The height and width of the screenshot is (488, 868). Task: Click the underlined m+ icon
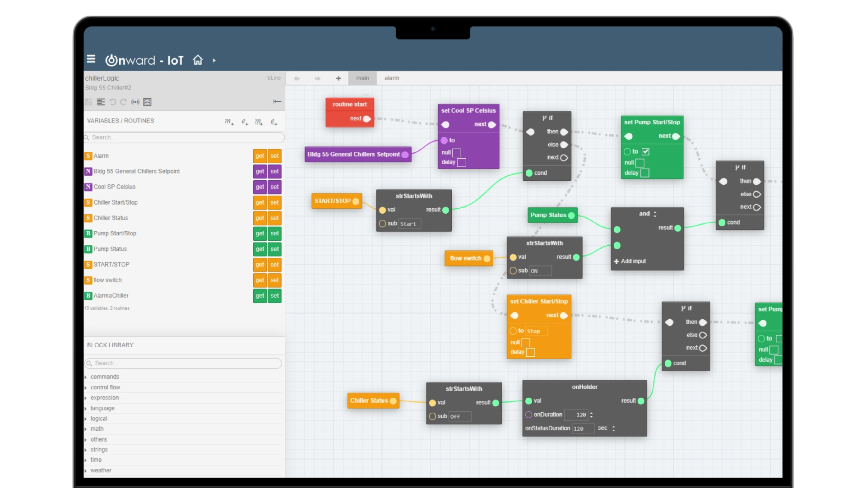click(x=259, y=122)
